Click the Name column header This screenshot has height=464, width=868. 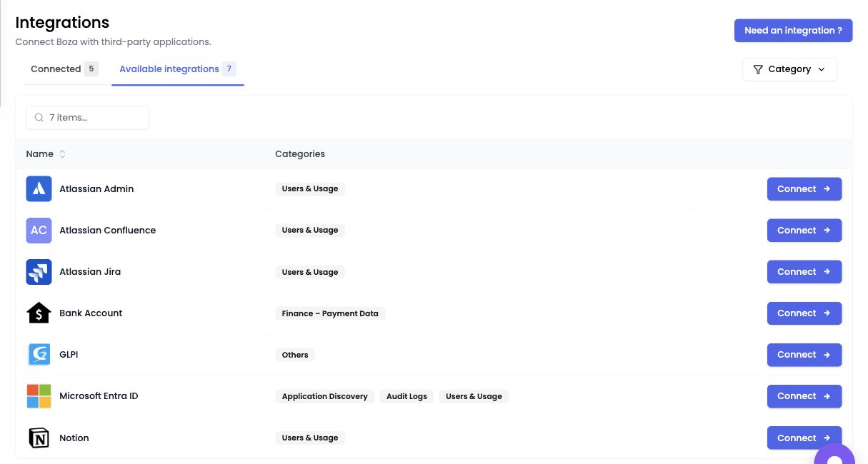click(x=40, y=154)
